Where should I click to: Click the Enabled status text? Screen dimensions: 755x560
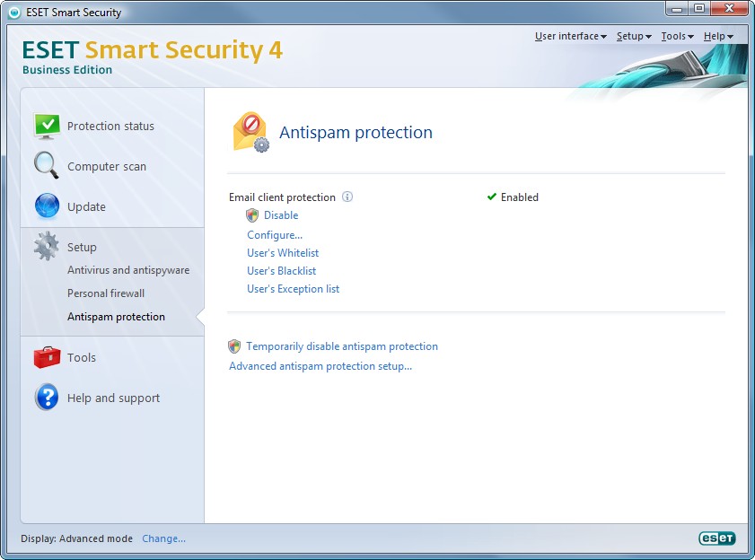(520, 197)
